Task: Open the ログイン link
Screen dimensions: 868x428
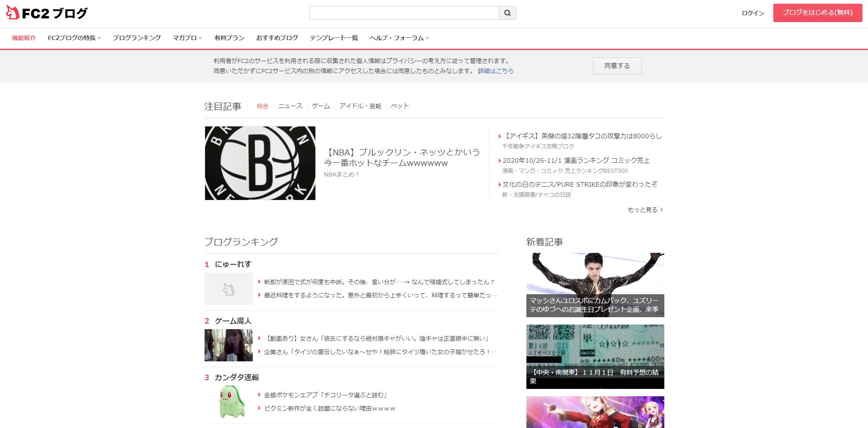Action: (x=753, y=13)
